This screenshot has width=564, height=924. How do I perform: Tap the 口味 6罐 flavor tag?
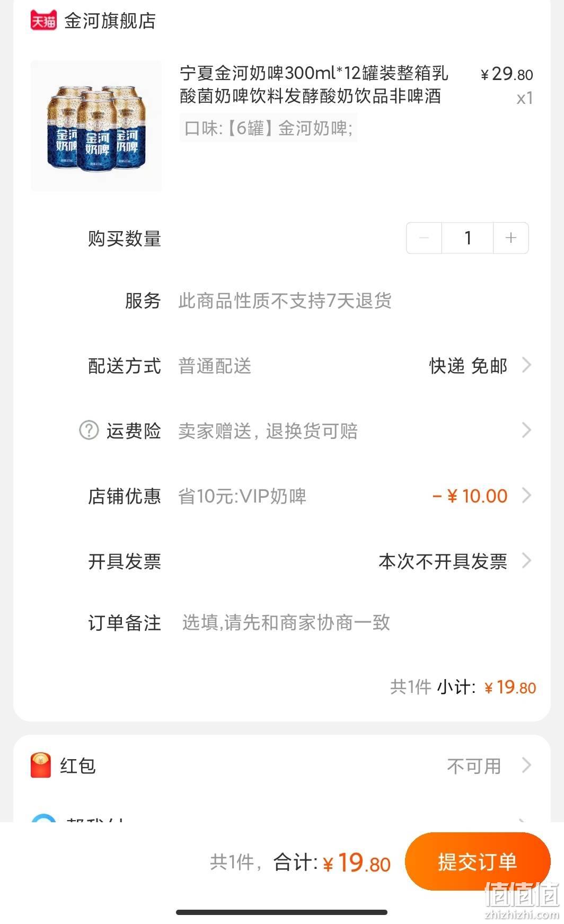(x=268, y=128)
